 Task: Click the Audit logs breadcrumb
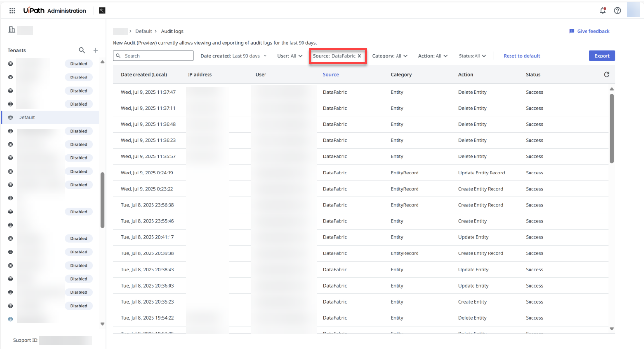tap(172, 31)
